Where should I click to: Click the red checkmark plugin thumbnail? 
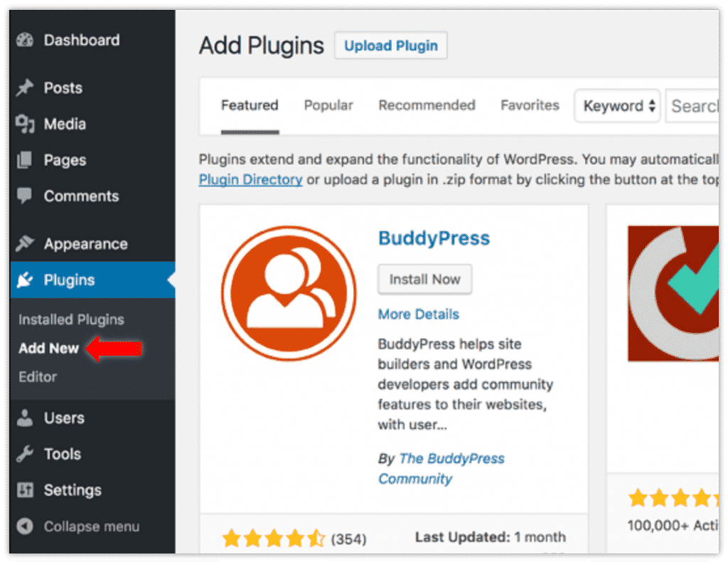click(673, 294)
